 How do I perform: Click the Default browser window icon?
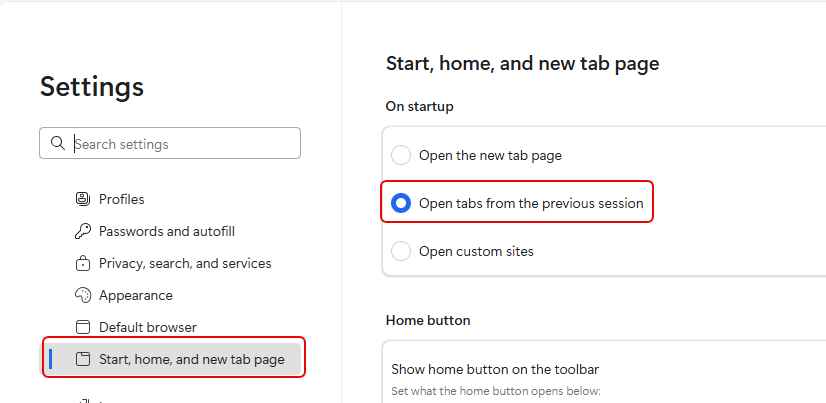[83, 327]
